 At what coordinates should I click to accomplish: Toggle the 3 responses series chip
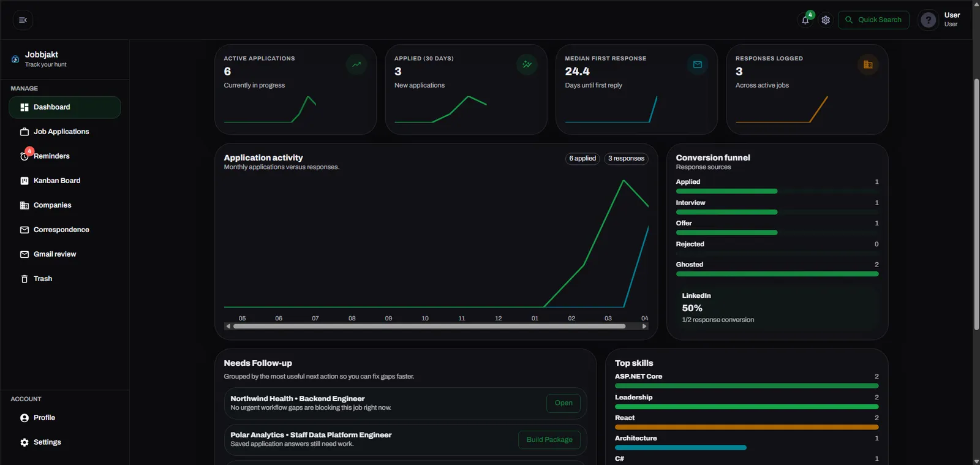point(626,159)
